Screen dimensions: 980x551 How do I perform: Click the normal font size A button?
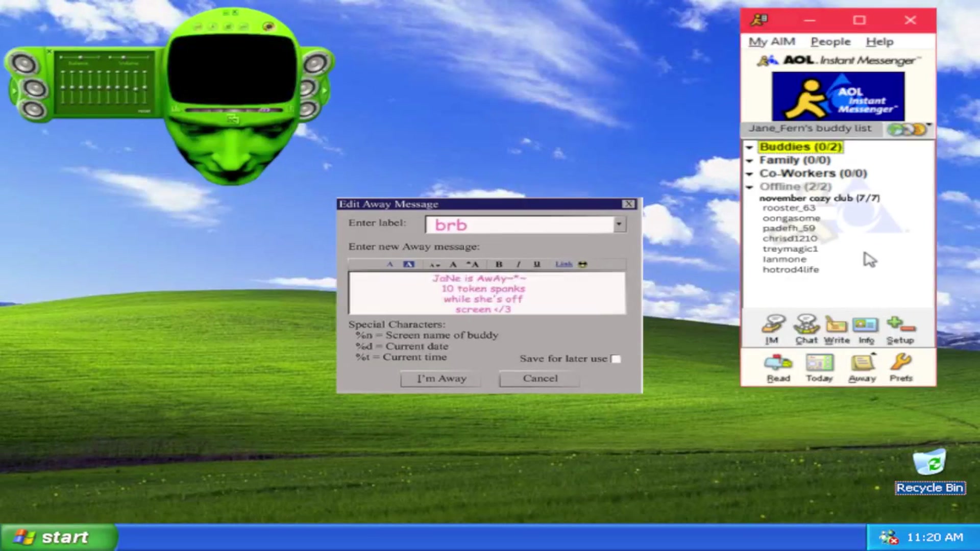[x=453, y=264]
